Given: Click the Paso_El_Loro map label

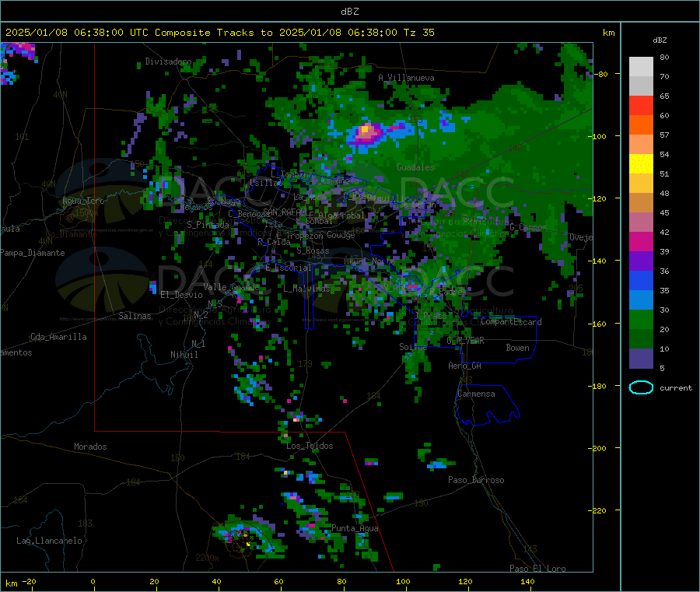Looking at the screenshot, I should [537, 569].
